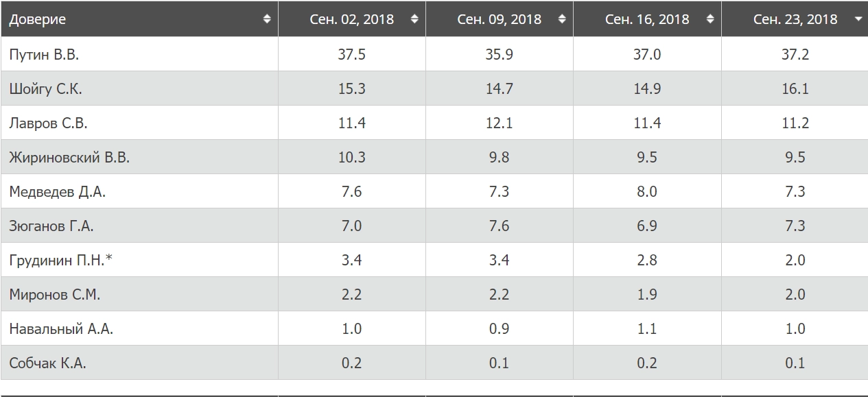Click the Лавров С.В. row label
868x397 pixels.
(x=49, y=123)
